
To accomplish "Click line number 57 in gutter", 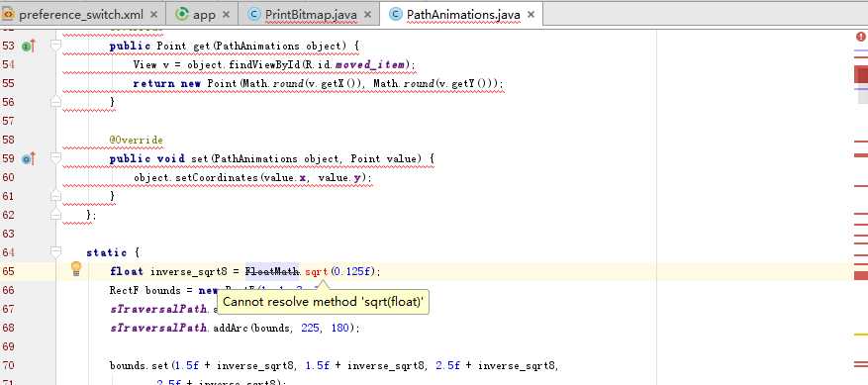I will coord(8,121).
